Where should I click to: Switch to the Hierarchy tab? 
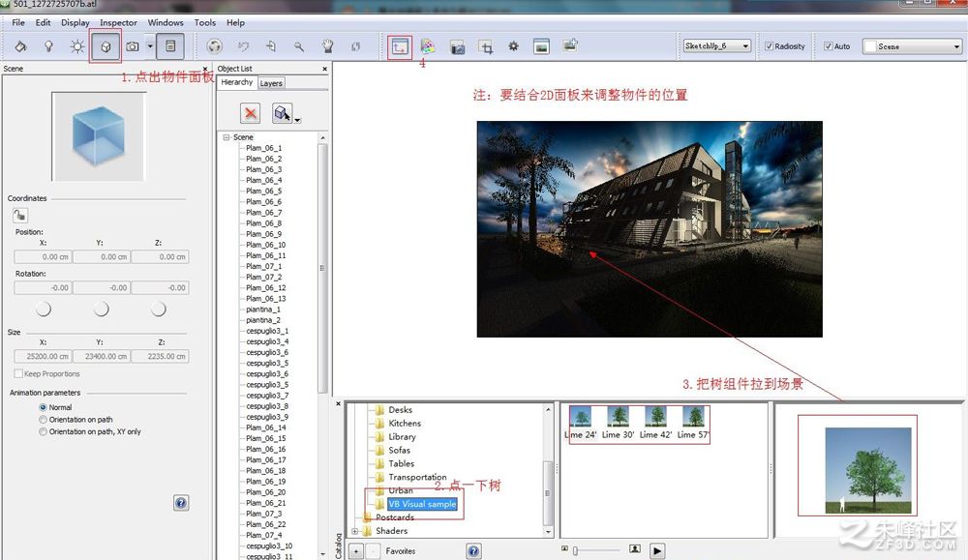click(x=237, y=82)
